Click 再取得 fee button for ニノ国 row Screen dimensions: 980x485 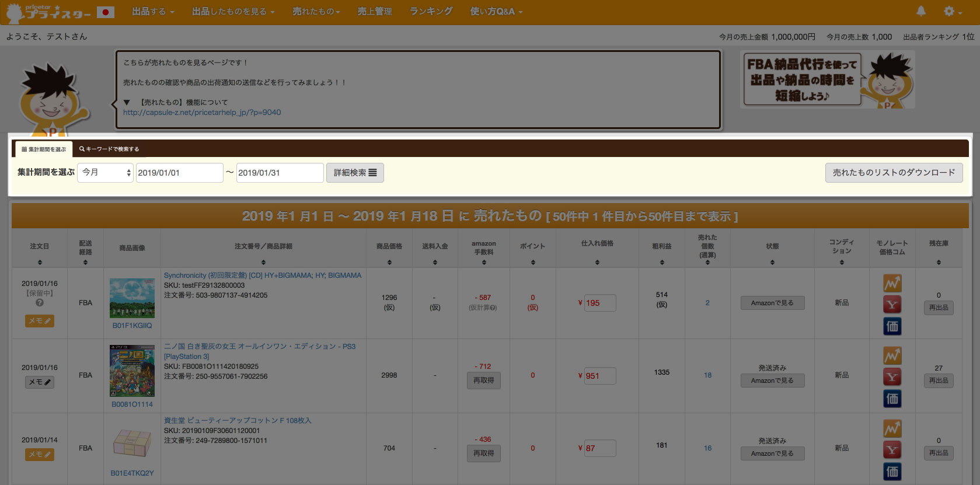tap(484, 381)
